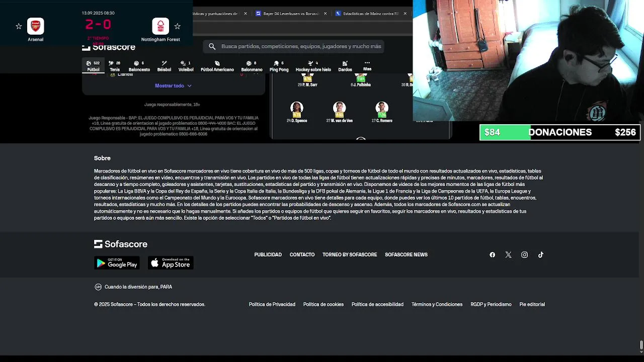Click the search magnifier icon
644x362 pixels.
click(x=212, y=46)
